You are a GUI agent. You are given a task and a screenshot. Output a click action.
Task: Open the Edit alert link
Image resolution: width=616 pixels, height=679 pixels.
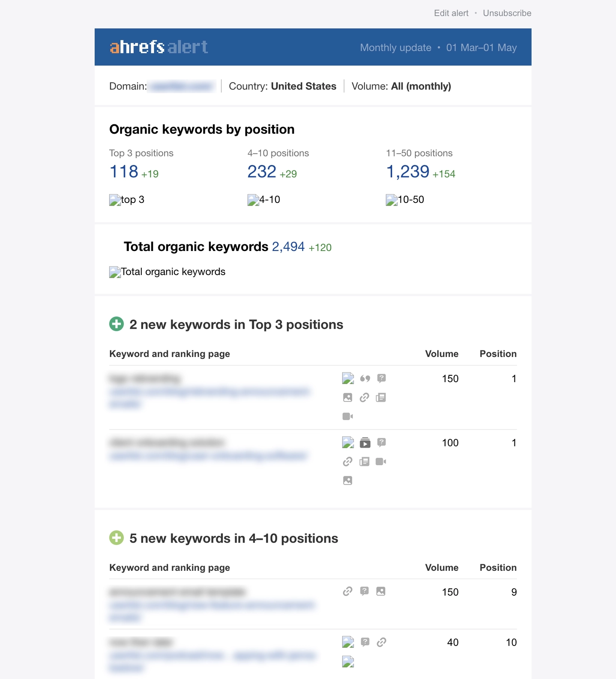pyautogui.click(x=451, y=13)
